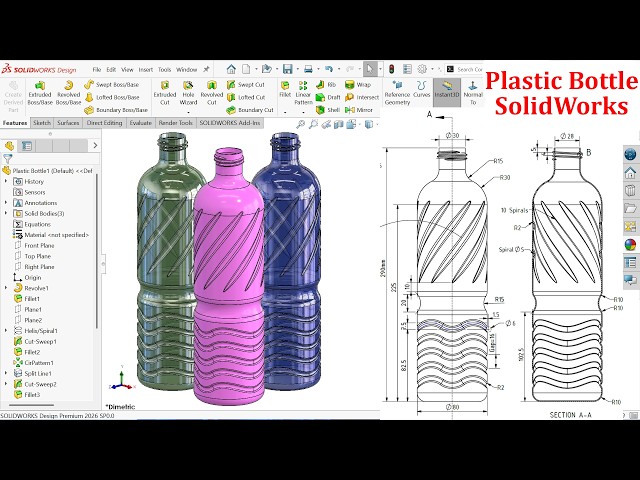This screenshot has width=640, height=480.
Task: Choose Swept Boss/Base
Action: (112, 84)
